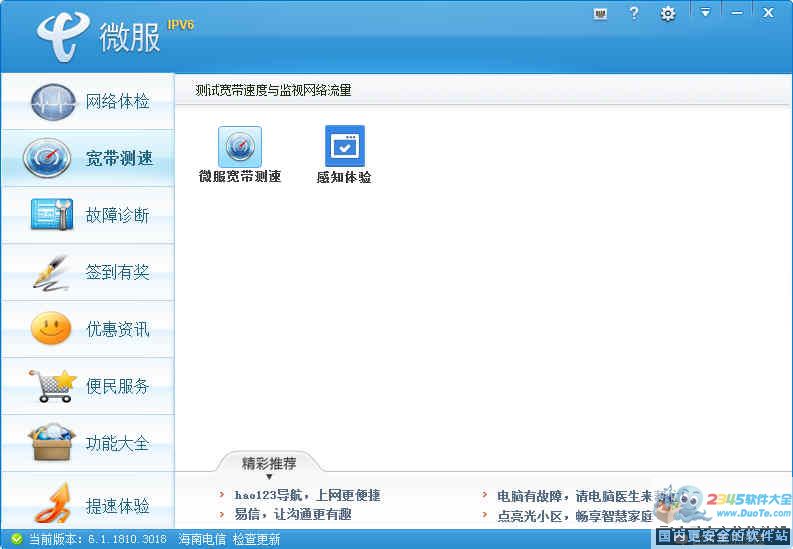Open the keyboard icon in title bar
Viewport: 793px width, 549px height.
click(x=600, y=14)
